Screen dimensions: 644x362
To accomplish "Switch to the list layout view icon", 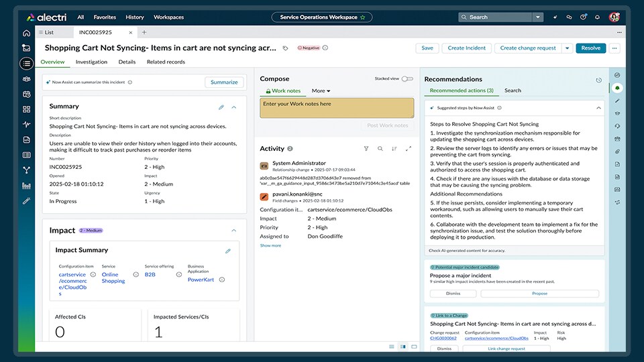I will tap(391, 347).
